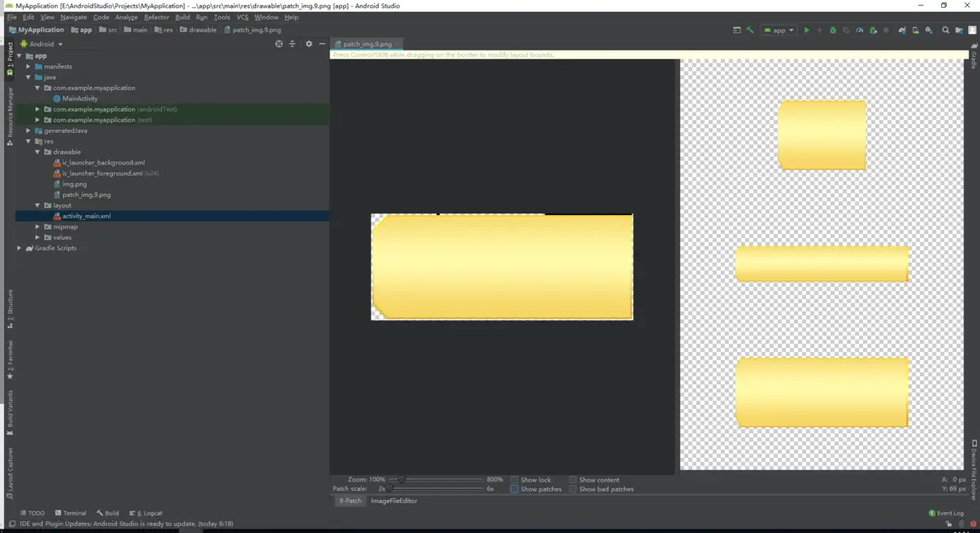Open SDK Manager icon in toolbar
This screenshot has width=980, height=533.
929,30
